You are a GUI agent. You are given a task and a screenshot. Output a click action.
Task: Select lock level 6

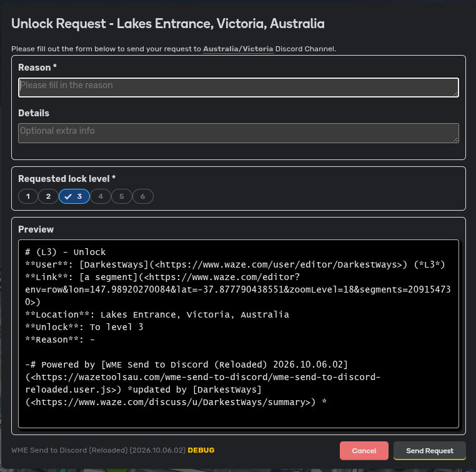click(x=142, y=196)
